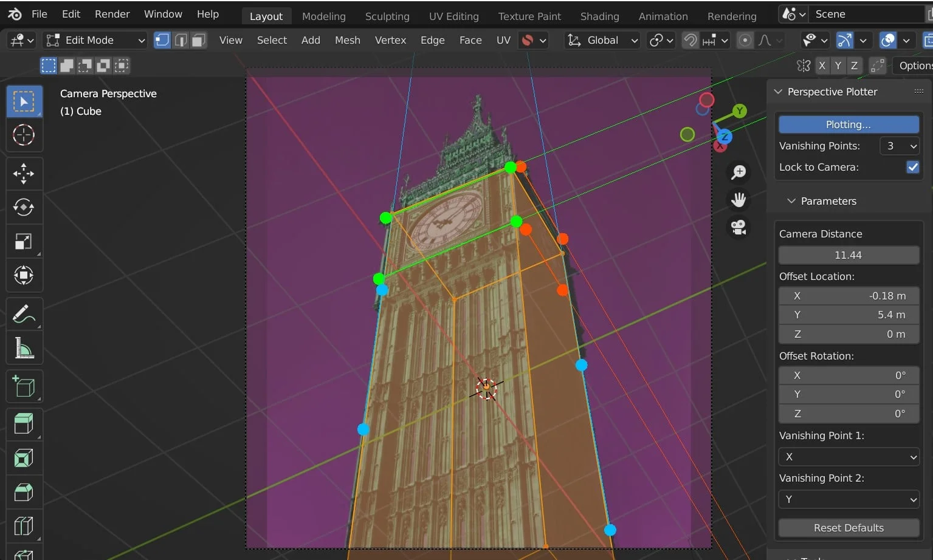Switch to the UV Editing tab
The width and height of the screenshot is (933, 560).
453,16
